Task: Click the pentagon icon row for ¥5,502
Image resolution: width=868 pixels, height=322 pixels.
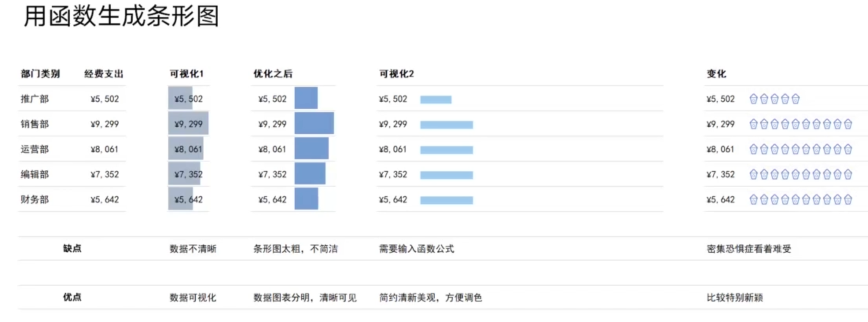Action: click(774, 99)
